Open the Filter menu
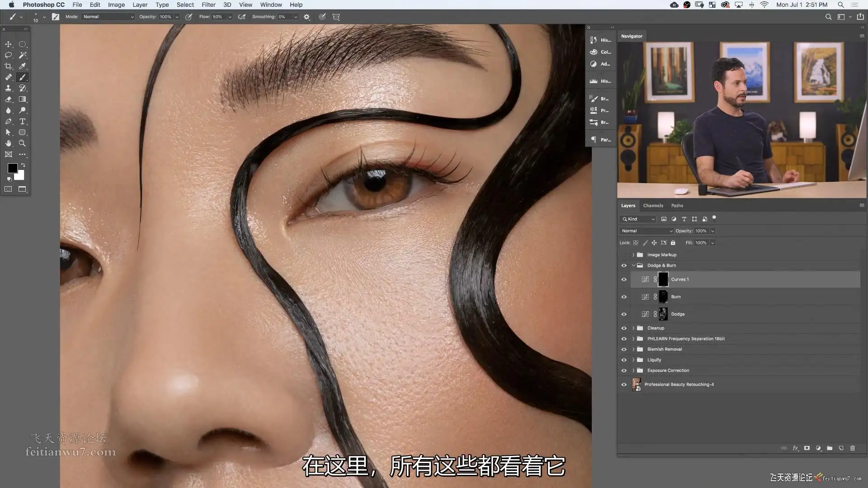 (208, 5)
